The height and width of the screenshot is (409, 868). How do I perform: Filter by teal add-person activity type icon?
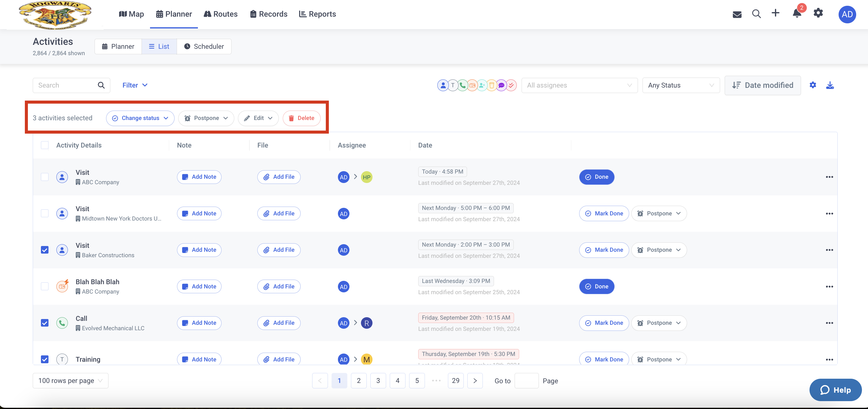click(x=482, y=85)
